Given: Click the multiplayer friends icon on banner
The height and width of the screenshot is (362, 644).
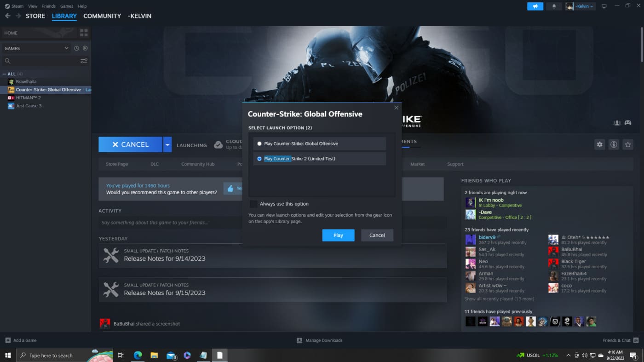Looking at the screenshot, I should pos(616,123).
